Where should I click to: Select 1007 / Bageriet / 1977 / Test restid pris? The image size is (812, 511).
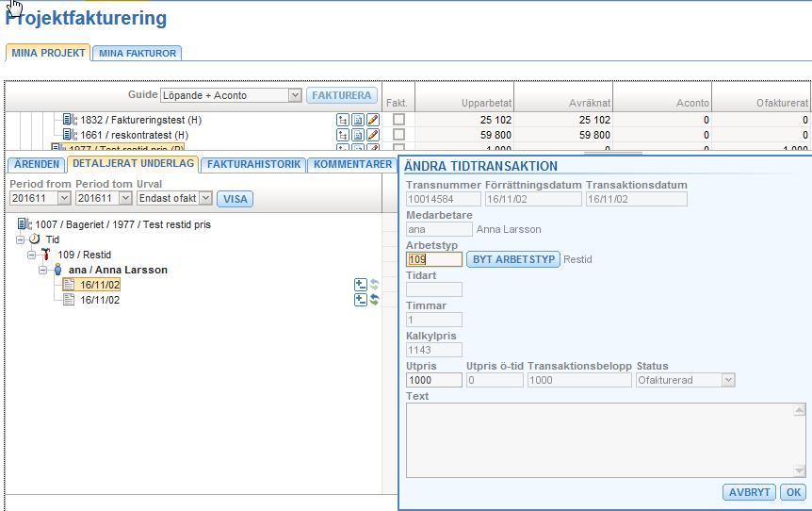coord(122,224)
